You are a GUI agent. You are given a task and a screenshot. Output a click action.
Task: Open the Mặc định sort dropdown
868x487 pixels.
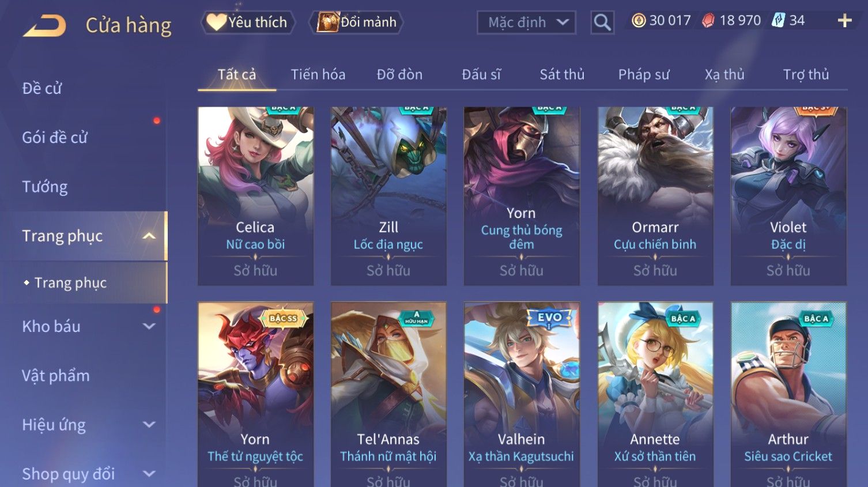pos(526,22)
